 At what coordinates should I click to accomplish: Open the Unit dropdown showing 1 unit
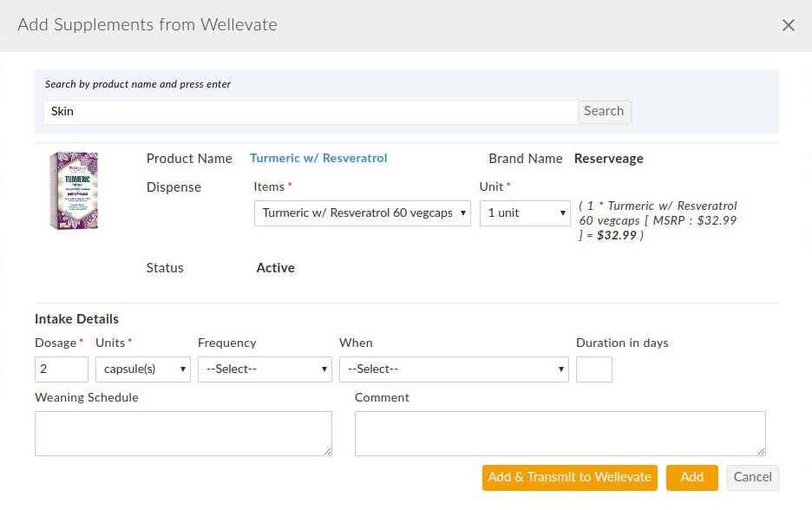tap(524, 212)
